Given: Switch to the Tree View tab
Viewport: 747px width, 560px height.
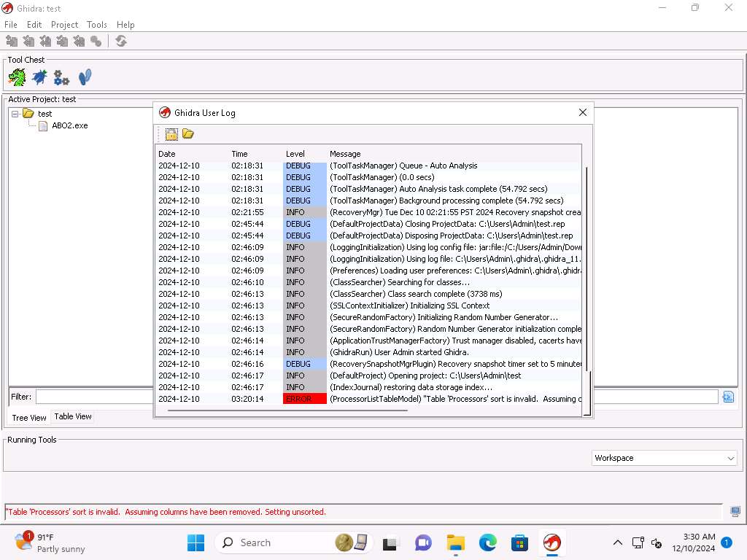Looking at the screenshot, I should coord(29,417).
